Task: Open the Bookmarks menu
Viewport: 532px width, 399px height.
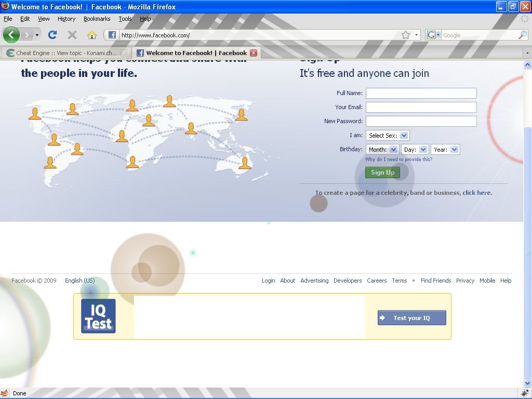Action: point(97,19)
